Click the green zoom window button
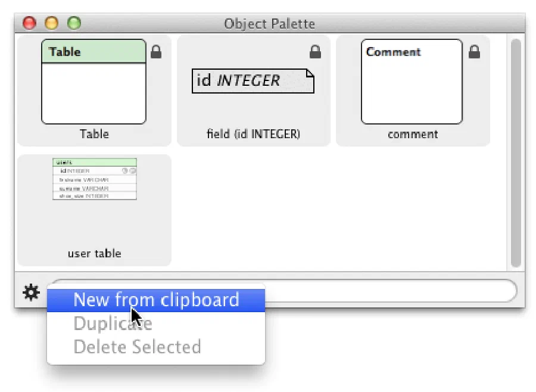The width and height of the screenshot is (536, 392). pyautogui.click(x=74, y=23)
